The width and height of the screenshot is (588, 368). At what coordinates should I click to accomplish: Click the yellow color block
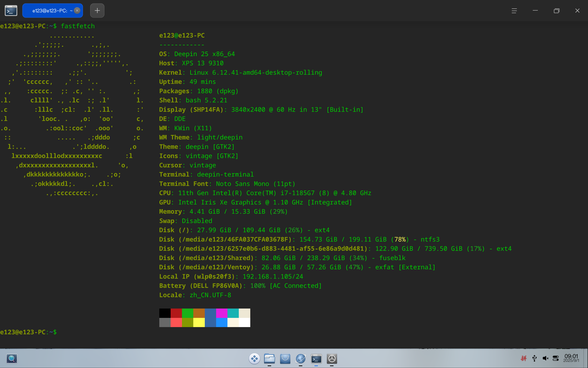coord(199,322)
